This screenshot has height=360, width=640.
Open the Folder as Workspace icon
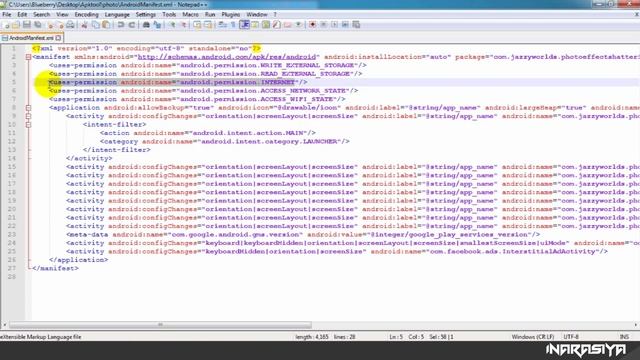pos(287,25)
